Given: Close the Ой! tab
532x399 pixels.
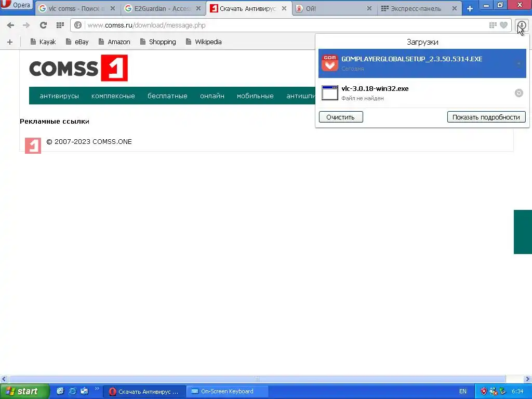Looking at the screenshot, I should point(369,8).
